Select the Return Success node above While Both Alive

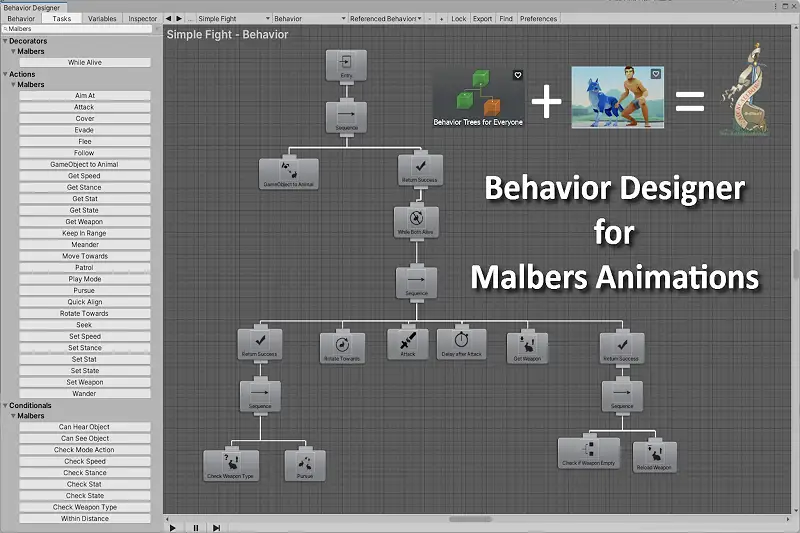[x=420, y=170]
